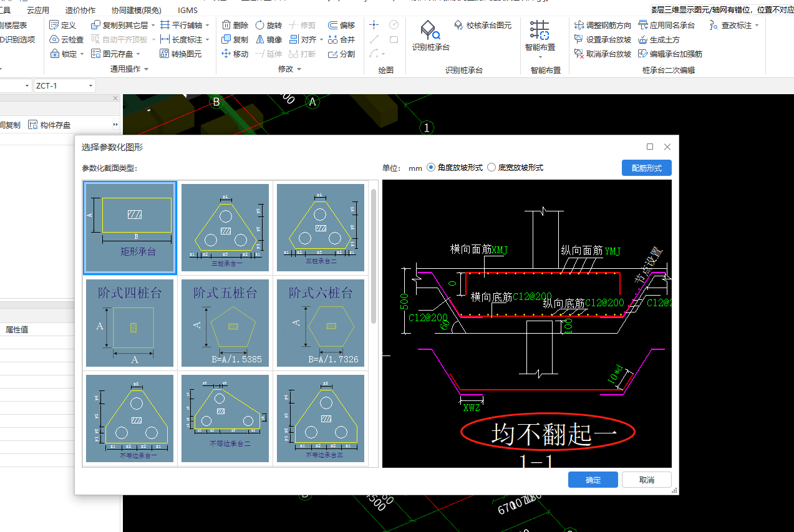Open the ZCT-1 component dropdown
794x532 pixels.
tap(91, 85)
